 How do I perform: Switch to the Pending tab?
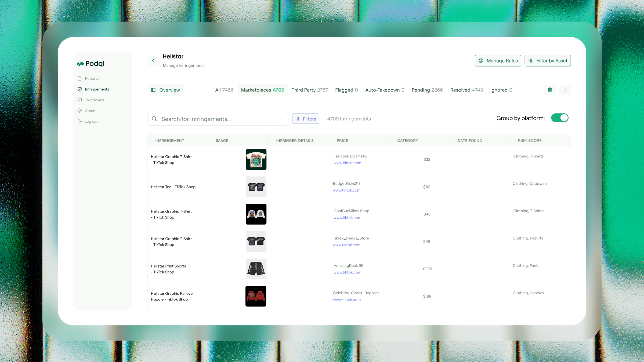427,90
